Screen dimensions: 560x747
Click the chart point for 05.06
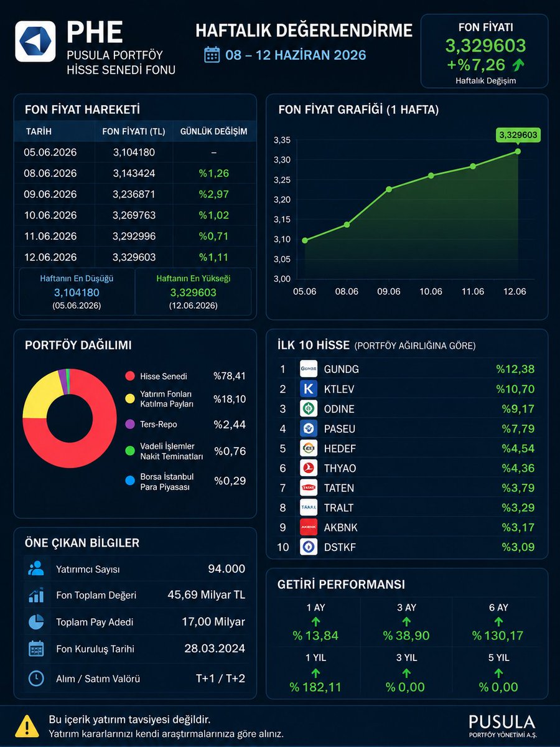click(305, 240)
